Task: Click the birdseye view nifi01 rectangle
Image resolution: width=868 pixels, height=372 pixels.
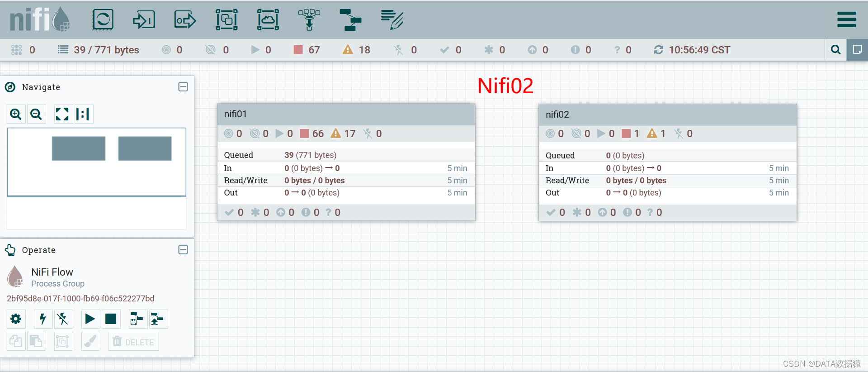Action: 79,148
